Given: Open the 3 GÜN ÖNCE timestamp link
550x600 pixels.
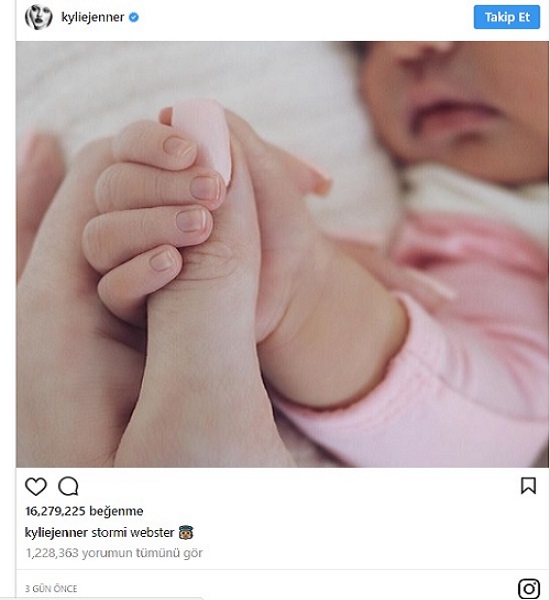Looking at the screenshot, I should click(x=51, y=589).
